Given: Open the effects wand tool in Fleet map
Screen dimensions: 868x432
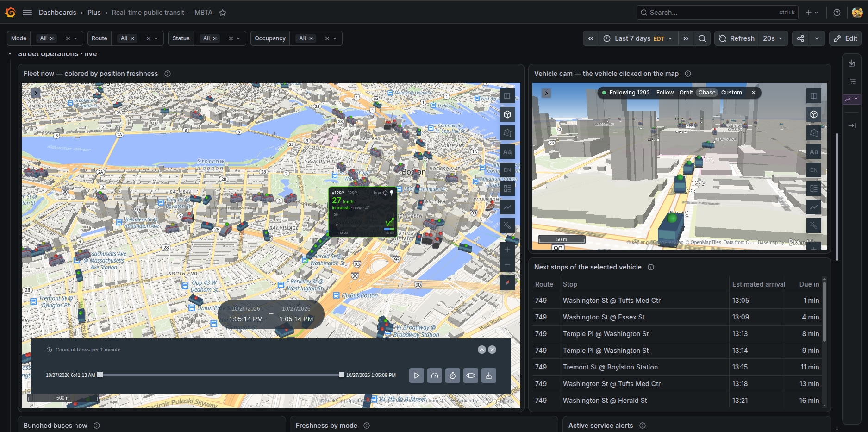Looking at the screenshot, I should pos(507,225).
